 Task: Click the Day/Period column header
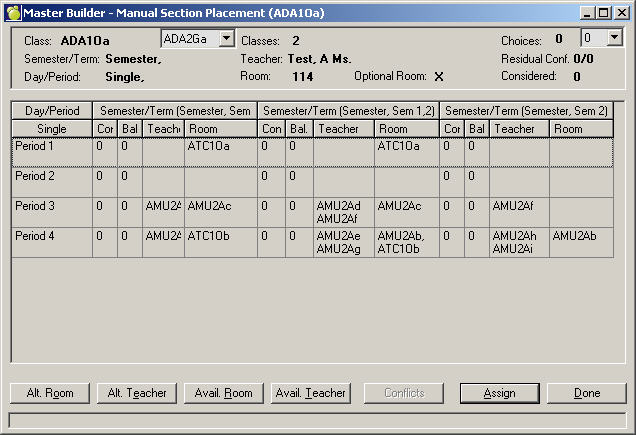point(52,111)
